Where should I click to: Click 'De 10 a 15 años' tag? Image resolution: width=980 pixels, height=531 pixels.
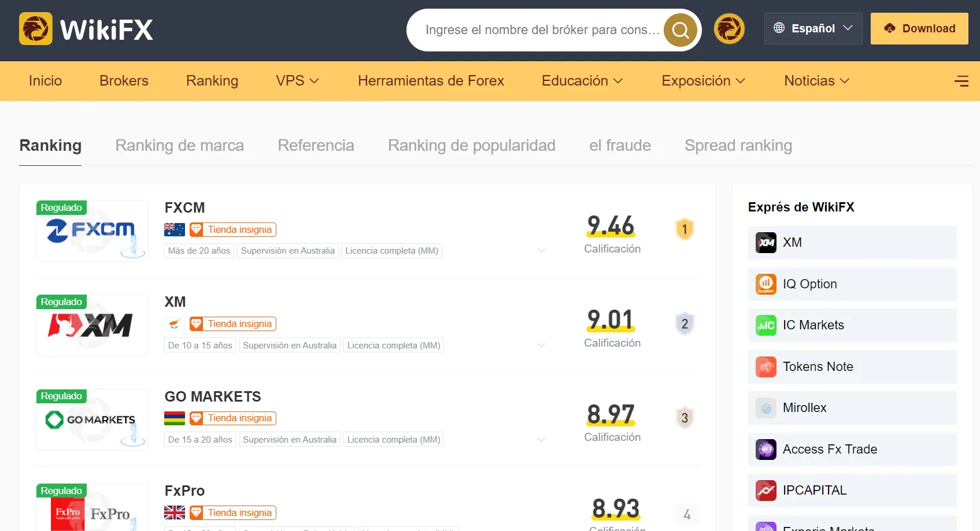(200, 346)
